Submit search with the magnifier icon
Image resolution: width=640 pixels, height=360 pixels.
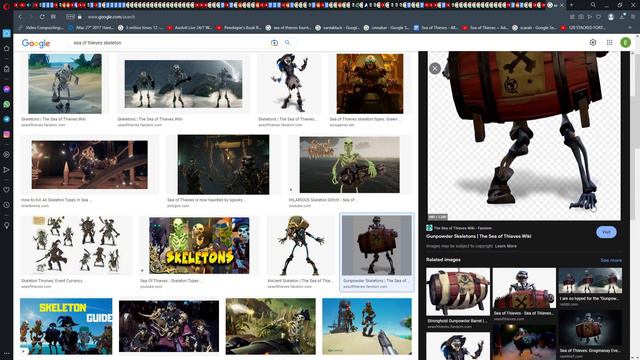tap(287, 43)
